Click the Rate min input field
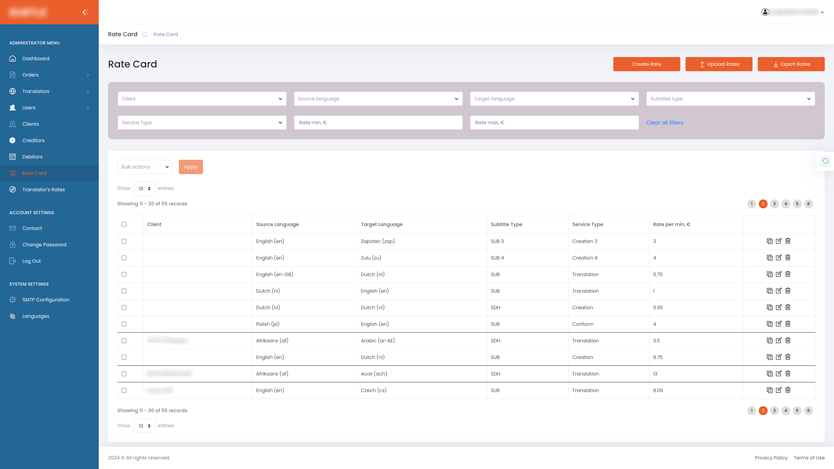 [x=378, y=123]
